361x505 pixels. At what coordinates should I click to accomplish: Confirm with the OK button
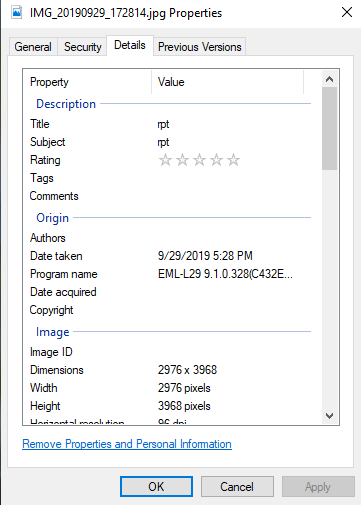click(156, 487)
